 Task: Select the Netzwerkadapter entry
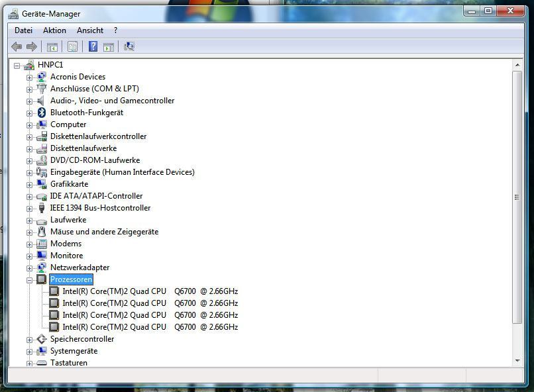click(x=80, y=268)
